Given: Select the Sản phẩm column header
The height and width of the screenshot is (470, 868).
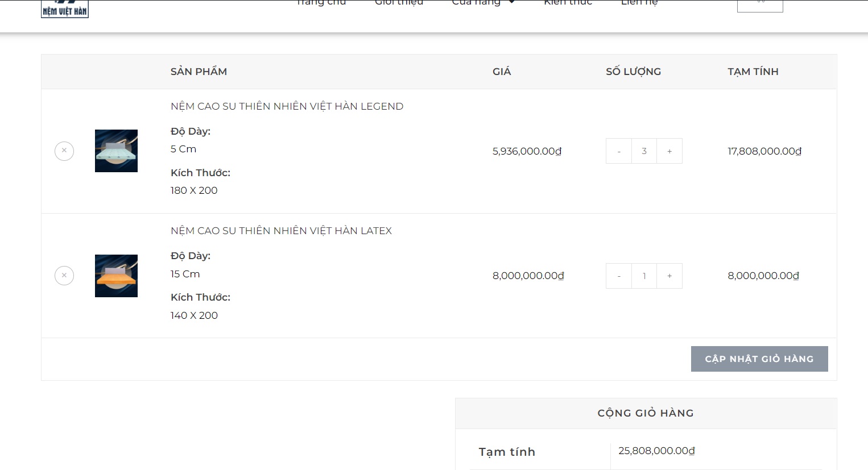Looking at the screenshot, I should pyautogui.click(x=199, y=72).
